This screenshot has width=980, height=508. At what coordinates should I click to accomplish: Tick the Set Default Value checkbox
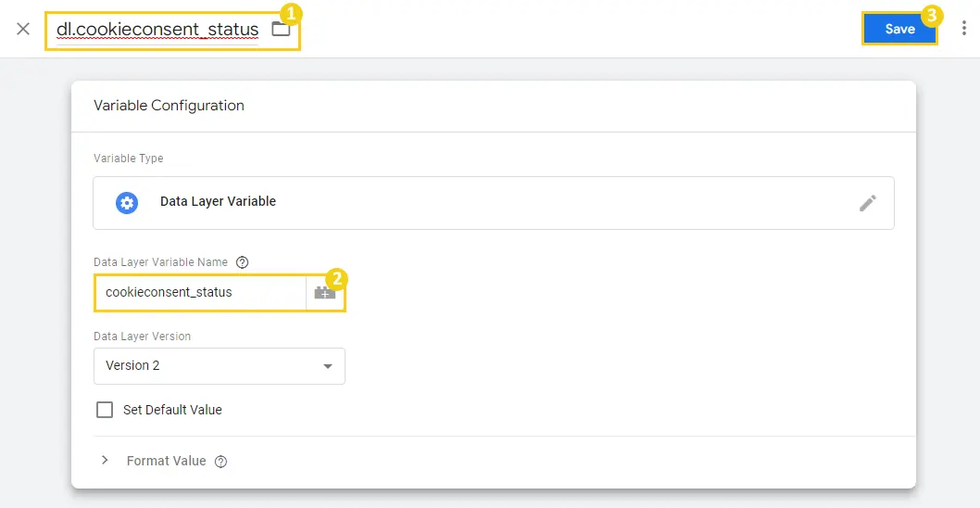[105, 410]
